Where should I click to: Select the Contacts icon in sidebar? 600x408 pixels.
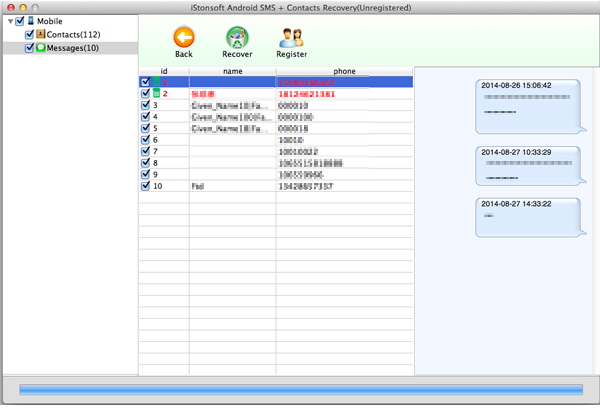[x=41, y=34]
